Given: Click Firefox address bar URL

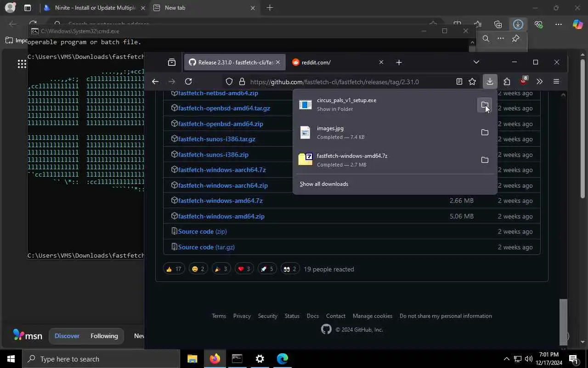Looking at the screenshot, I should coord(334,82).
